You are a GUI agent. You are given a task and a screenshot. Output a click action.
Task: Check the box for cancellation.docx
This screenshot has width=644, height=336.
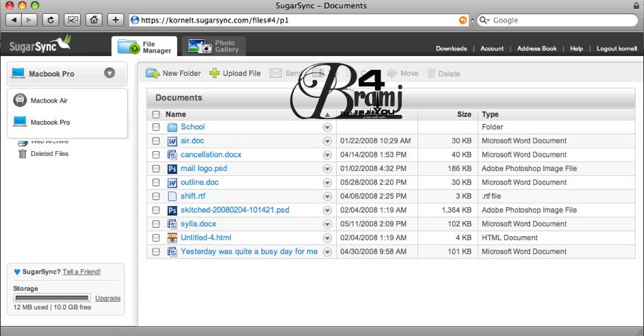156,155
